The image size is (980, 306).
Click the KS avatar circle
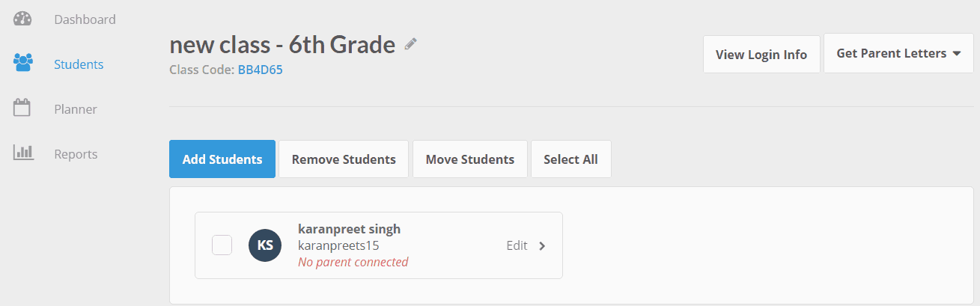pos(265,245)
